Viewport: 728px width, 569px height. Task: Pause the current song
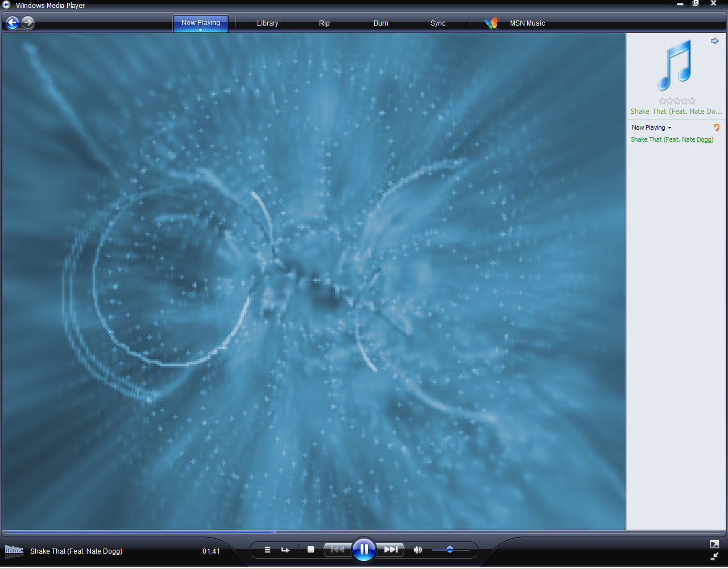pyautogui.click(x=364, y=550)
